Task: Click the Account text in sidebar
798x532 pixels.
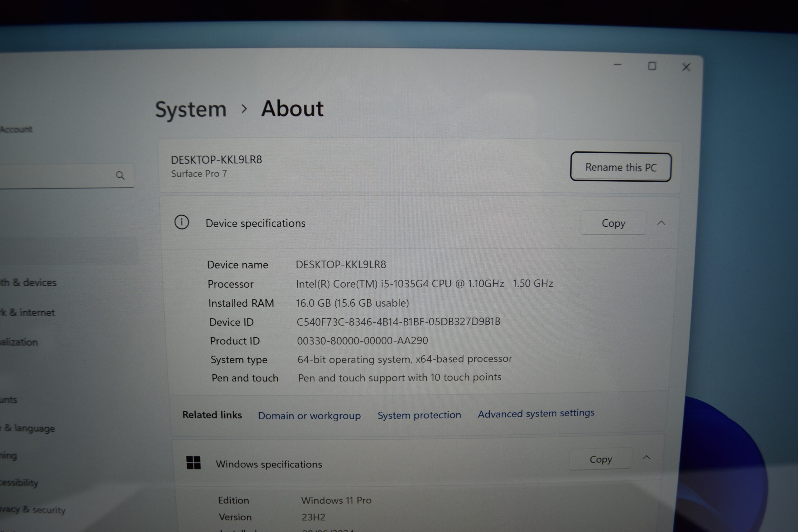Action: coord(16,129)
